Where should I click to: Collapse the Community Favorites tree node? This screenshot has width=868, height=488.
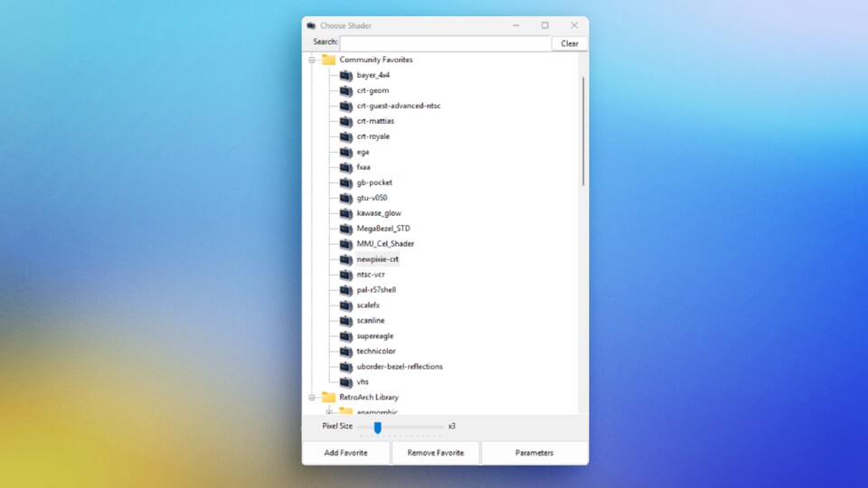312,60
